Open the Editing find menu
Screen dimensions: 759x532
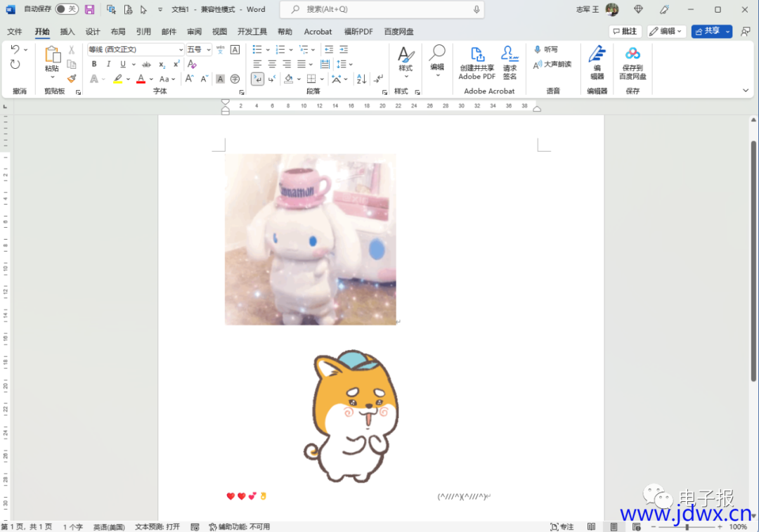click(437, 60)
